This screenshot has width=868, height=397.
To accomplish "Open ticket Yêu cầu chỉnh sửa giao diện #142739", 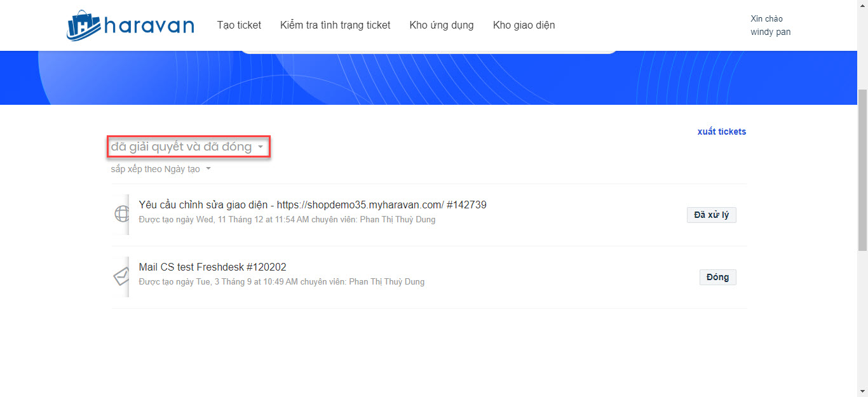I will (313, 205).
